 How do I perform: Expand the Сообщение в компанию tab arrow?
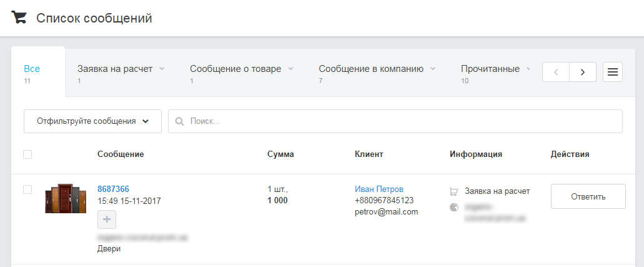[x=433, y=69]
